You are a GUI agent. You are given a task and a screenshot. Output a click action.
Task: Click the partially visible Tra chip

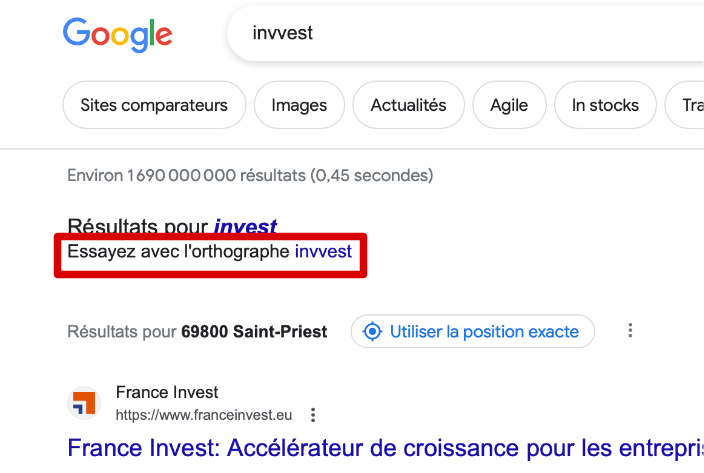click(x=686, y=105)
